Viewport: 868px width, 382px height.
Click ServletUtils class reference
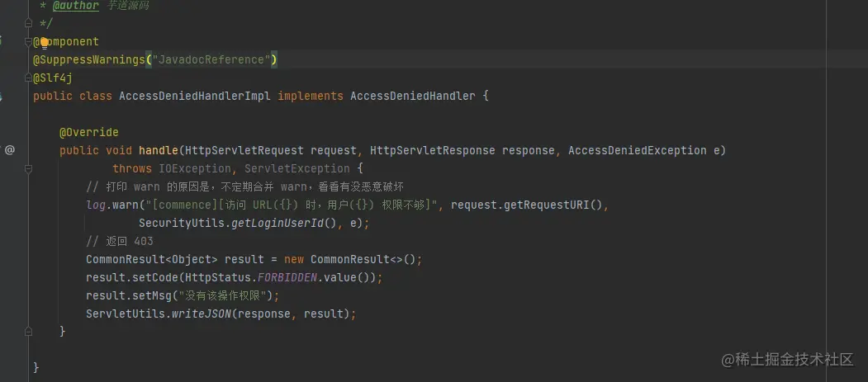126,314
